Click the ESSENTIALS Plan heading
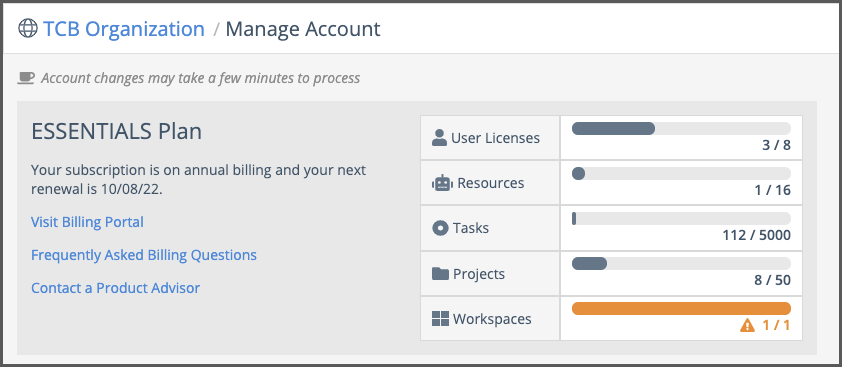This screenshot has width=842, height=367. pyautogui.click(x=117, y=132)
